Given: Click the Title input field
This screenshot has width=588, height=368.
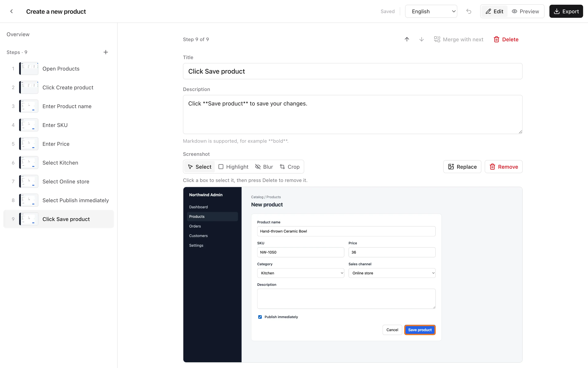Looking at the screenshot, I should pyautogui.click(x=353, y=71).
